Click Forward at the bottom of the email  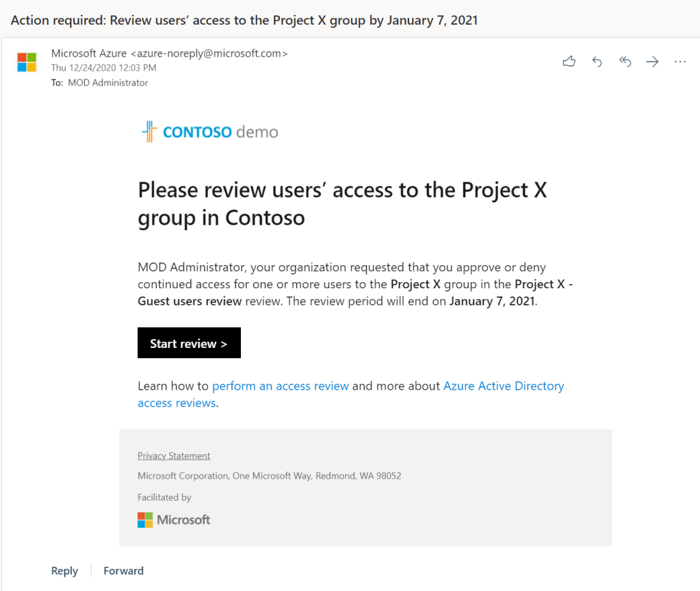pos(123,570)
